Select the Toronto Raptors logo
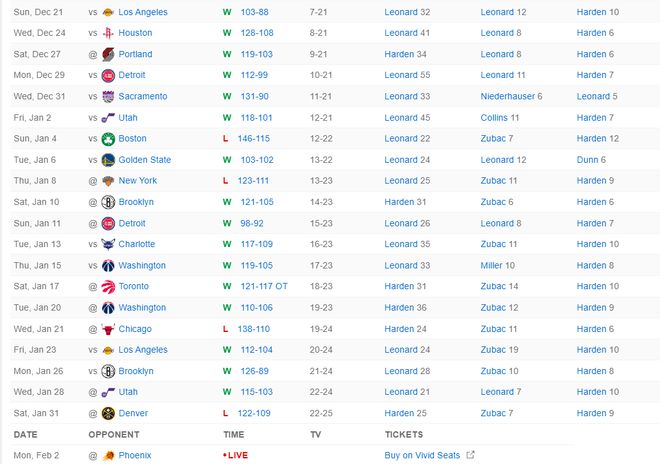 pos(108,286)
